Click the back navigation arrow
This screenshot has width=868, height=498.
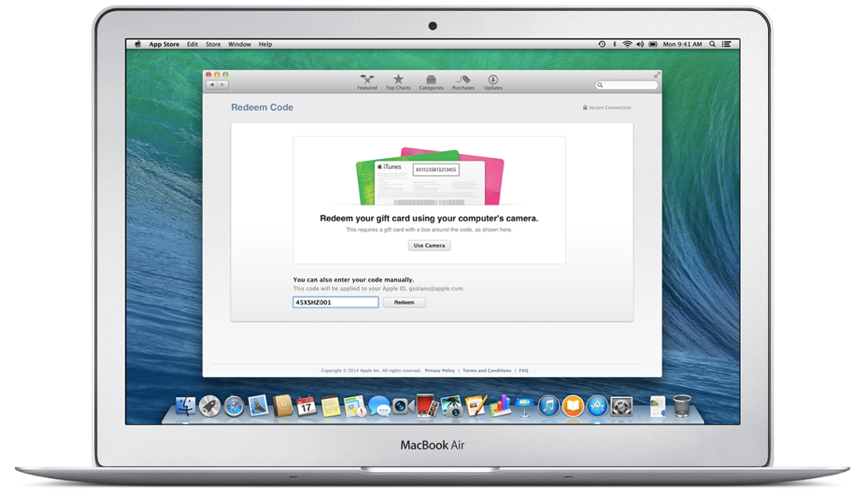(212, 85)
